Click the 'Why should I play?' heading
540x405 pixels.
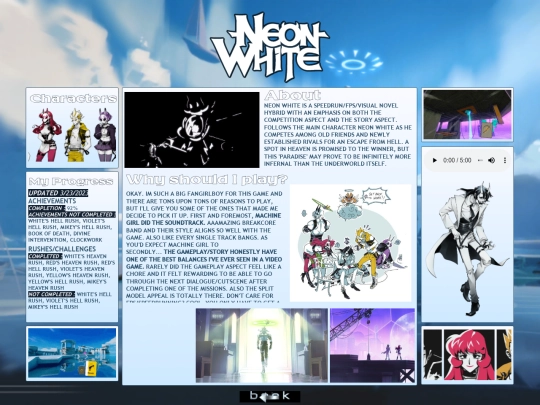point(207,179)
